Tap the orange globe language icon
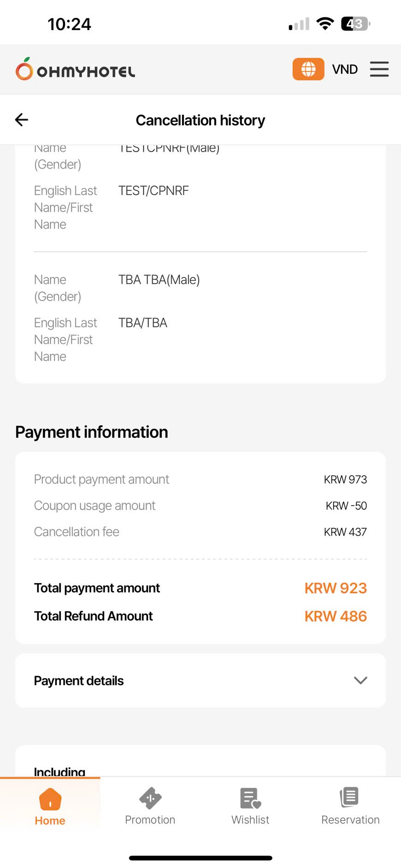Screen dimensions: 401x868 pos(308,69)
